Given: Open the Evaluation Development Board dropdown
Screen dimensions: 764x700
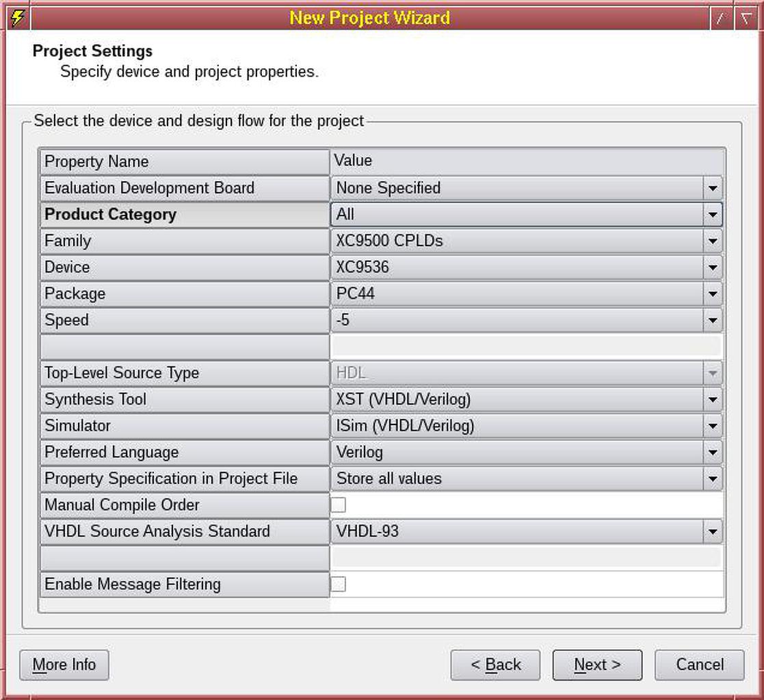Looking at the screenshot, I should tap(712, 188).
